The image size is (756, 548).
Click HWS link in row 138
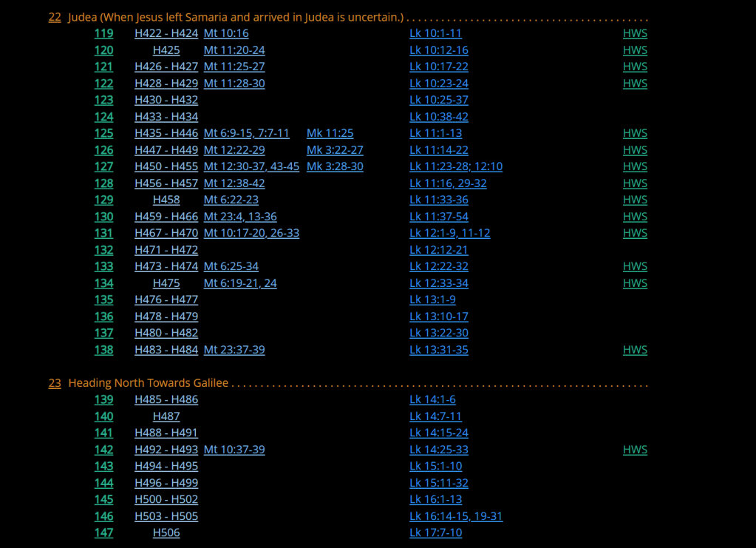pyautogui.click(x=635, y=350)
